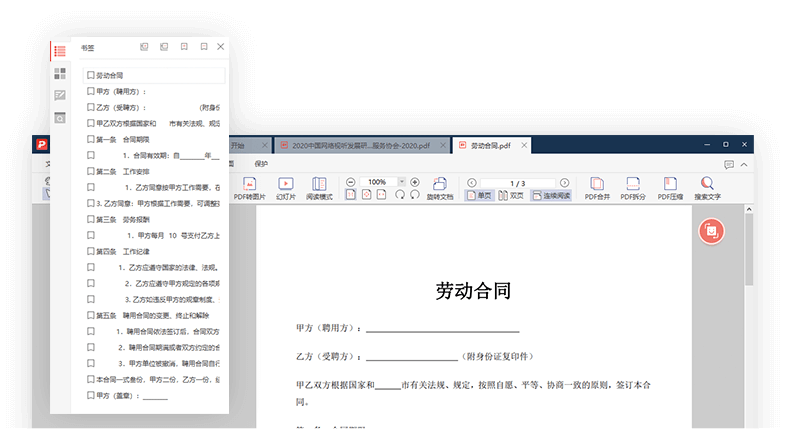Show the thumbnails panel in sidebar
785x429 pixels.
(60, 73)
